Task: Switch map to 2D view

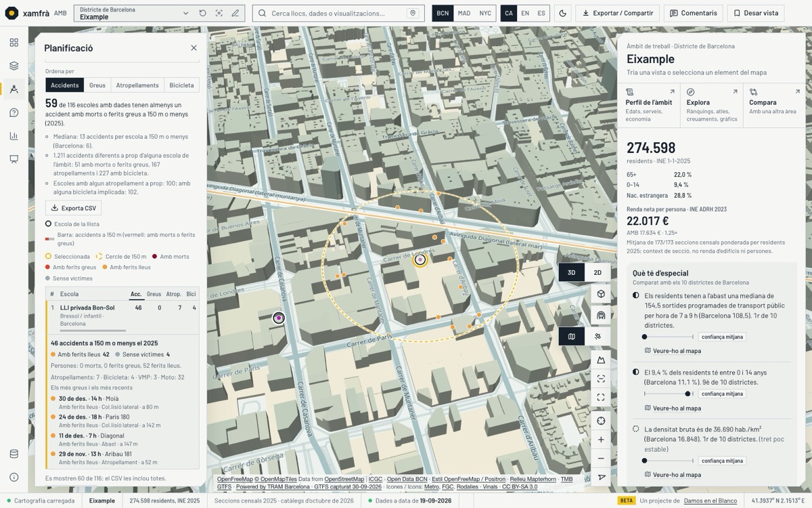Action: coord(597,272)
